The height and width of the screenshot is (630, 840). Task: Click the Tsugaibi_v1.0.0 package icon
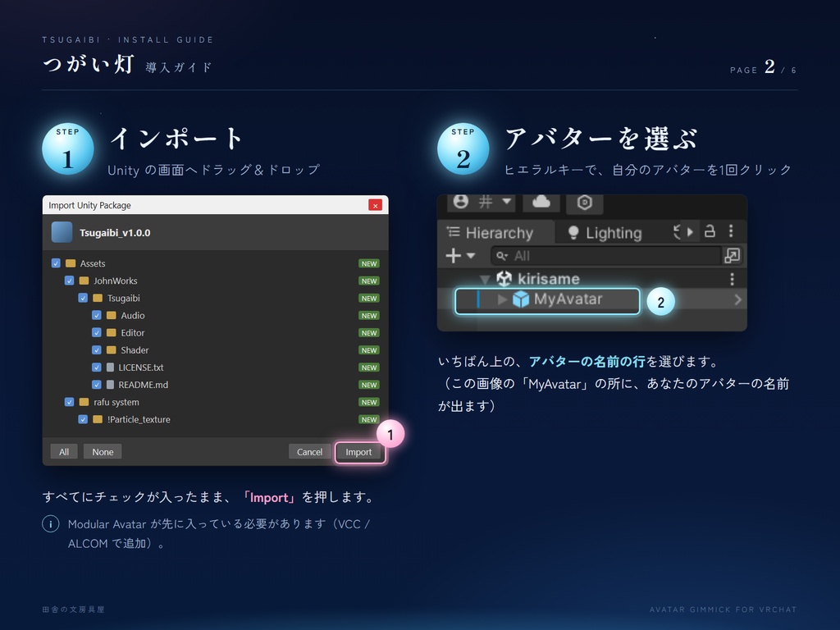click(62, 232)
